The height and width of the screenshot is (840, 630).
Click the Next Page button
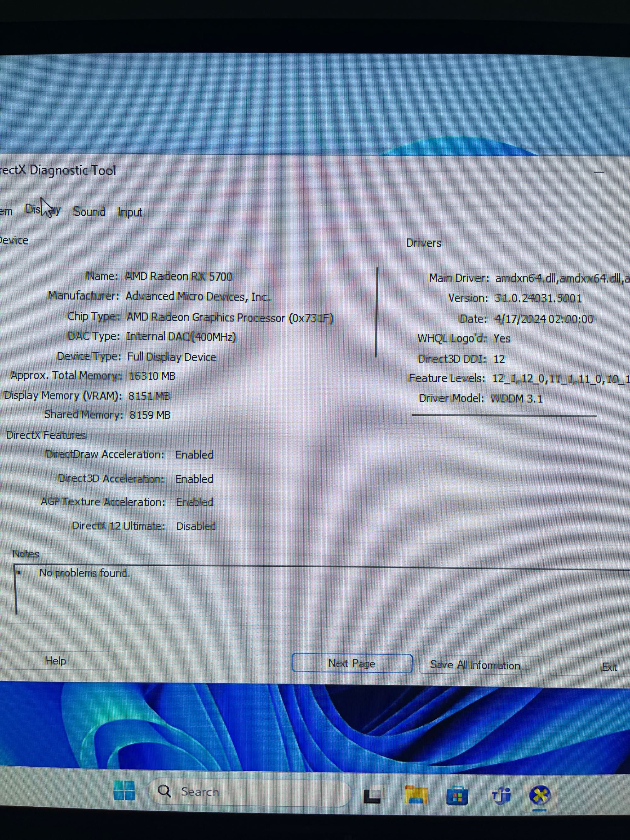coord(352,663)
